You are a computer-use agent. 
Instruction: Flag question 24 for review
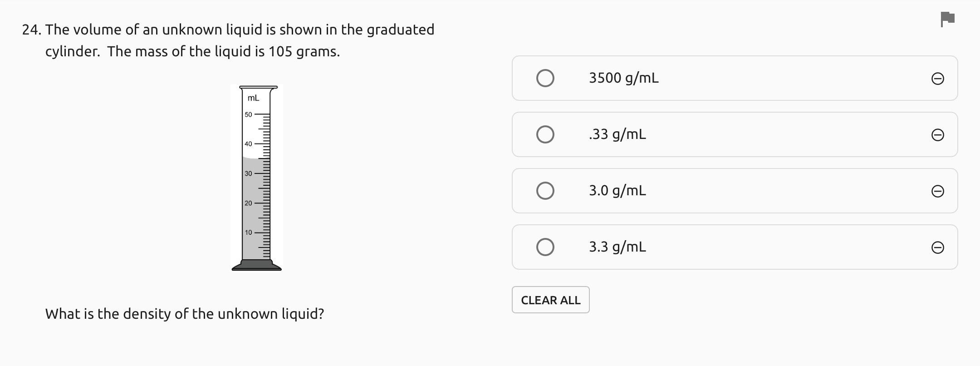click(x=948, y=19)
